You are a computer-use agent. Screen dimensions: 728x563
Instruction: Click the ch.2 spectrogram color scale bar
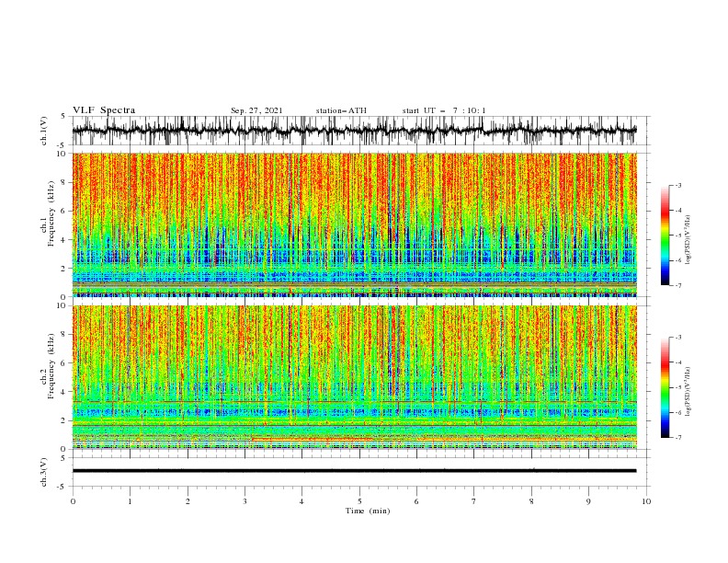[665, 387]
